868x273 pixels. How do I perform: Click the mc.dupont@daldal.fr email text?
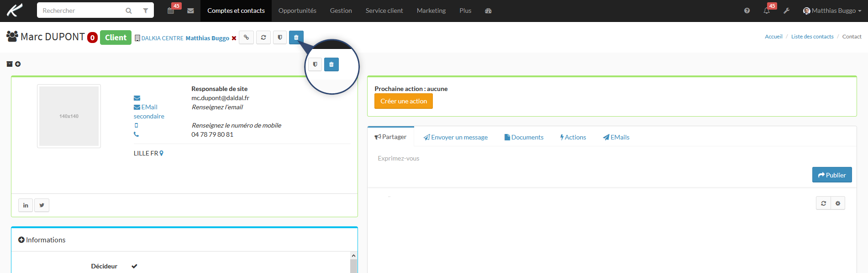click(220, 98)
